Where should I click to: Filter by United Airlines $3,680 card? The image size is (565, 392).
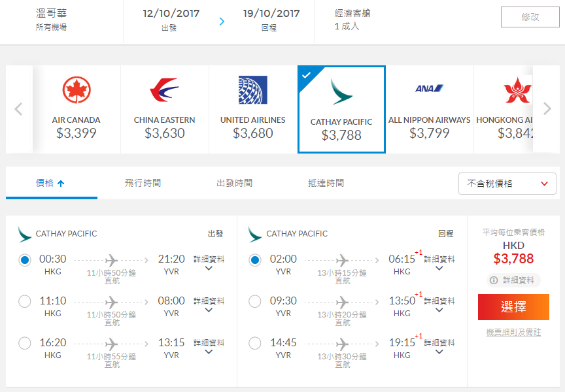(x=253, y=109)
